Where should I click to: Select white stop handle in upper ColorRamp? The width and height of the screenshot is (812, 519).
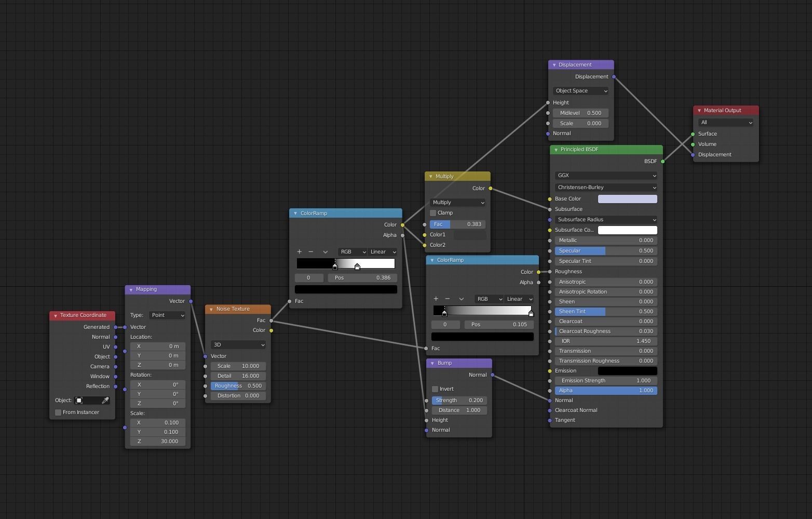coord(357,267)
